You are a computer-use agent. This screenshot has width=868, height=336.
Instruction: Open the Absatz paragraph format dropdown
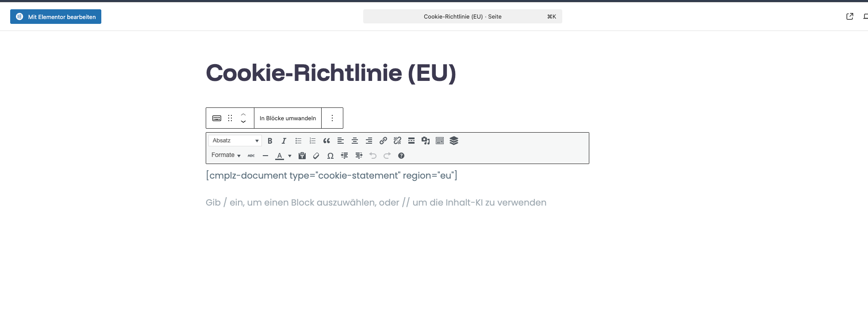point(235,141)
